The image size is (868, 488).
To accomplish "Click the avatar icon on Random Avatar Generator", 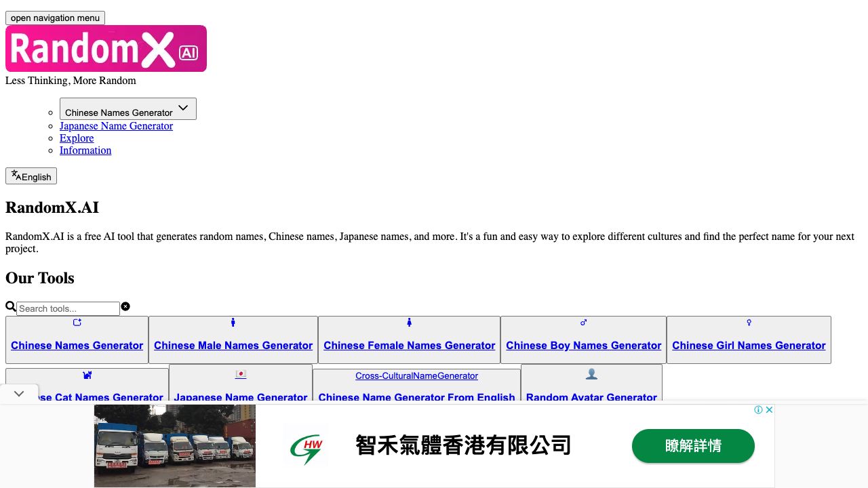I will click(591, 375).
